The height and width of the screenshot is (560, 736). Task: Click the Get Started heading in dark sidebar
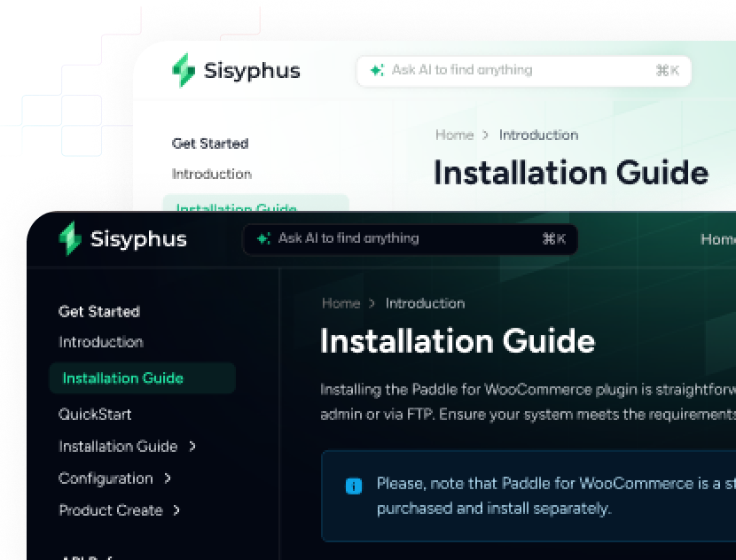99,311
